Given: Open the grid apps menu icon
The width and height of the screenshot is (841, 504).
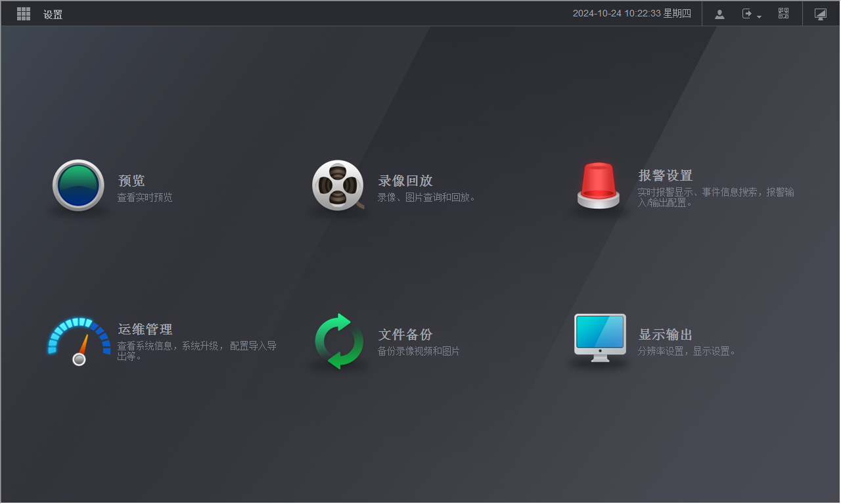Looking at the screenshot, I should (24, 14).
